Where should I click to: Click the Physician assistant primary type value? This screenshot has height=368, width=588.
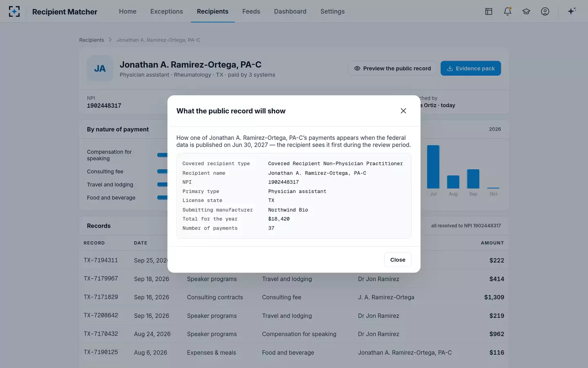click(297, 191)
